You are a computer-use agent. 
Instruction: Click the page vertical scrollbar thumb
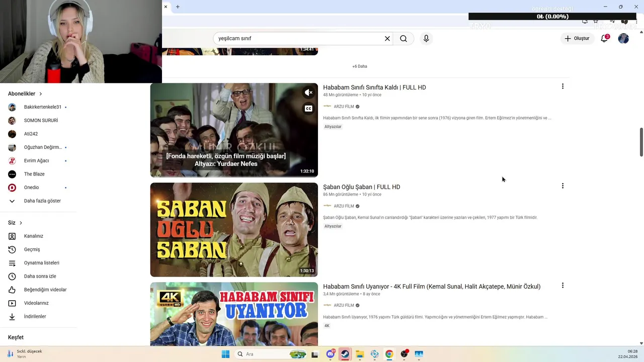641,142
